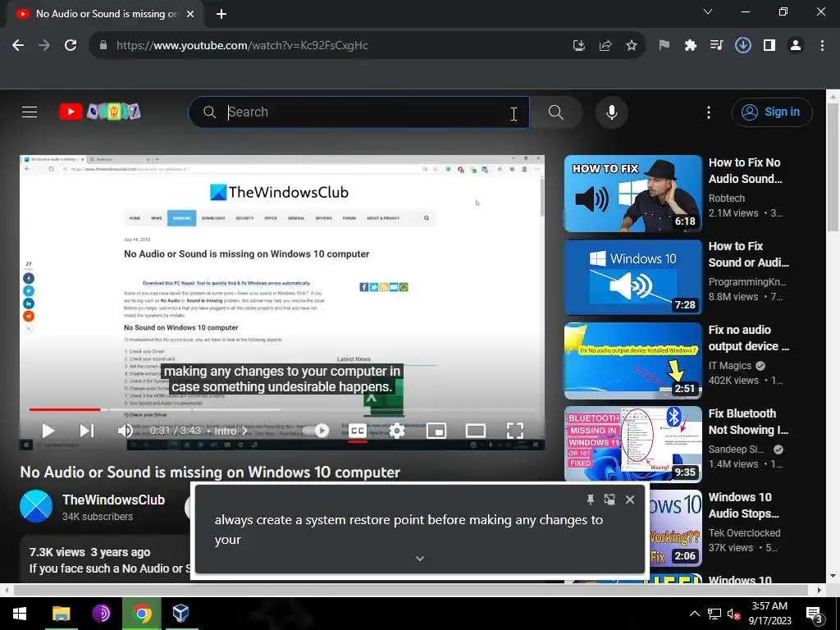This screenshot has height=630, width=840.
Task: Open a new browser tab
Action: pyautogui.click(x=221, y=14)
